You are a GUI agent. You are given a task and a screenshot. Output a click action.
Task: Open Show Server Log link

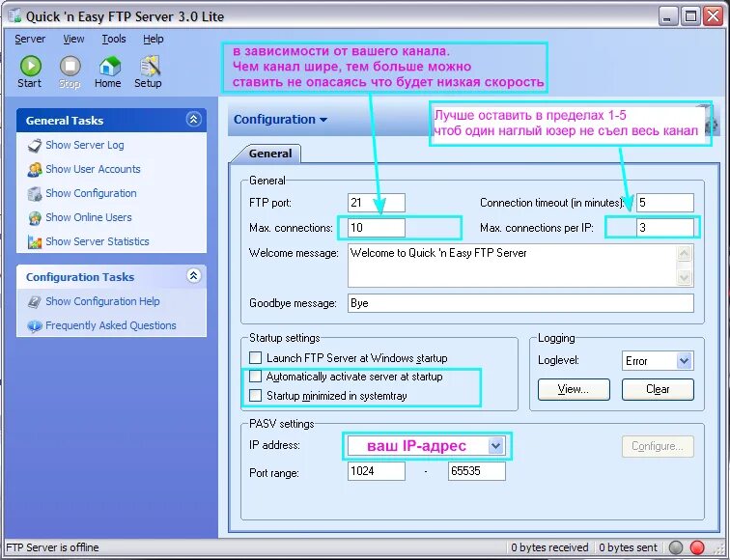click(85, 145)
